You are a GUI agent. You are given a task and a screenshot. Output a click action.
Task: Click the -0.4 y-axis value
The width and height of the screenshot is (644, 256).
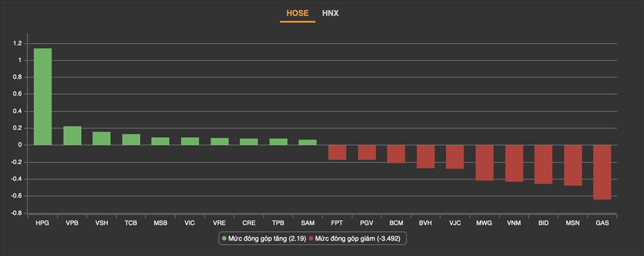pyautogui.click(x=16, y=179)
